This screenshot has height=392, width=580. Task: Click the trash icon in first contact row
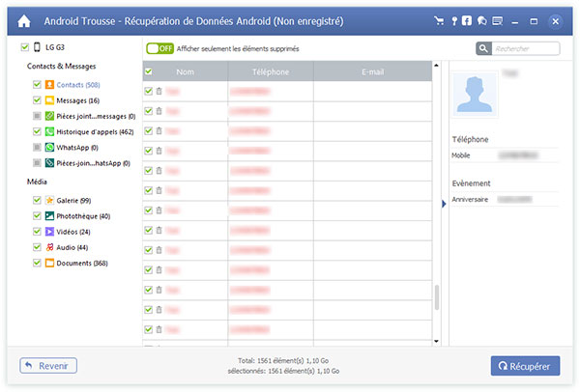point(159,91)
